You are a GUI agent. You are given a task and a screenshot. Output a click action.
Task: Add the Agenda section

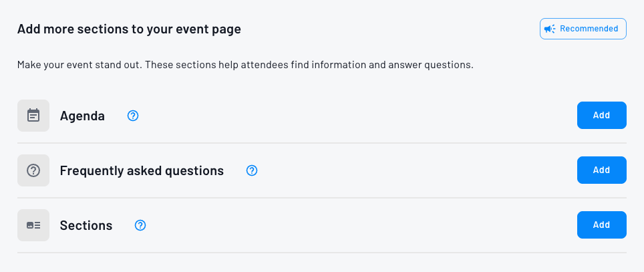[x=601, y=115]
